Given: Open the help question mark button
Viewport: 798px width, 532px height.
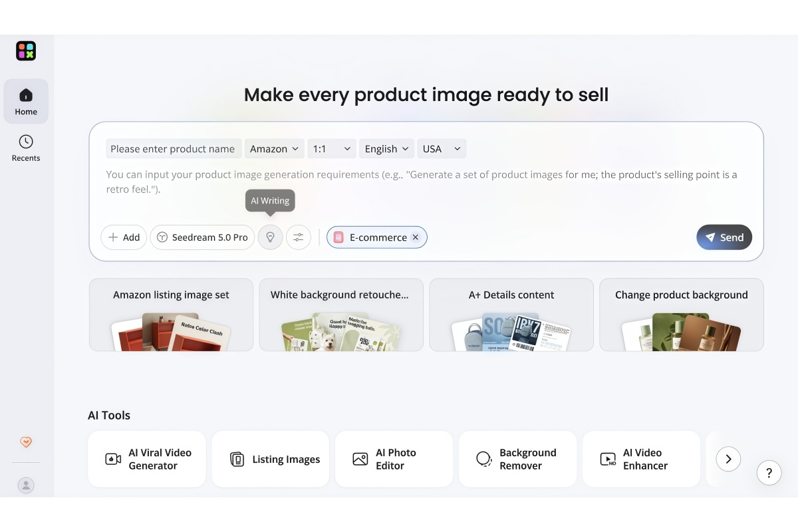Looking at the screenshot, I should [769, 473].
